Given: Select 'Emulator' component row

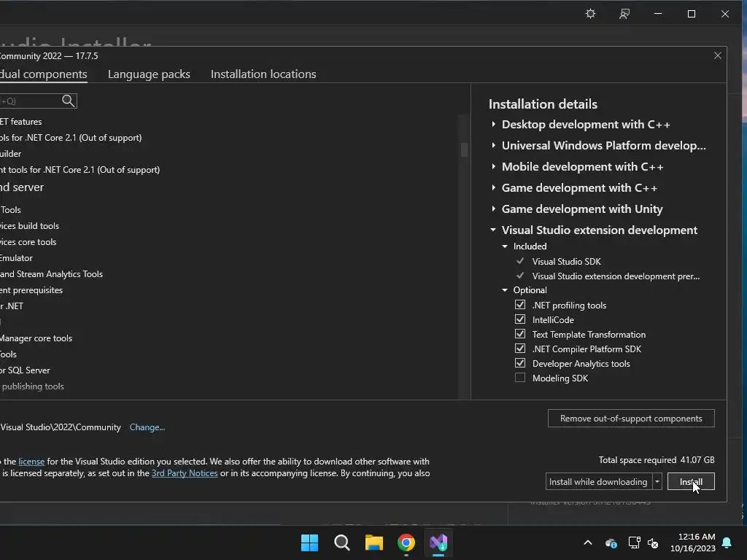Looking at the screenshot, I should click(x=16, y=258).
